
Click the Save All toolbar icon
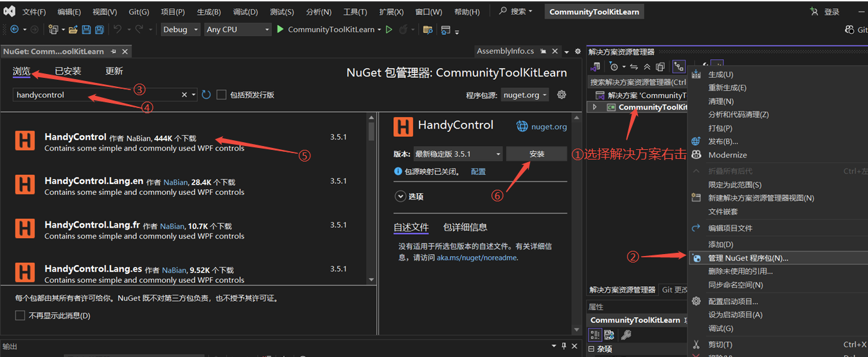pyautogui.click(x=100, y=30)
